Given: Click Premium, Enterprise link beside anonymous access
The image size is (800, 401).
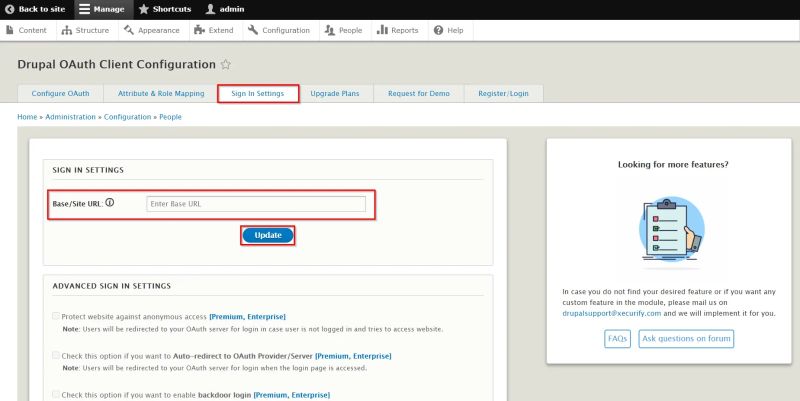Looking at the screenshot, I should click(247, 317).
